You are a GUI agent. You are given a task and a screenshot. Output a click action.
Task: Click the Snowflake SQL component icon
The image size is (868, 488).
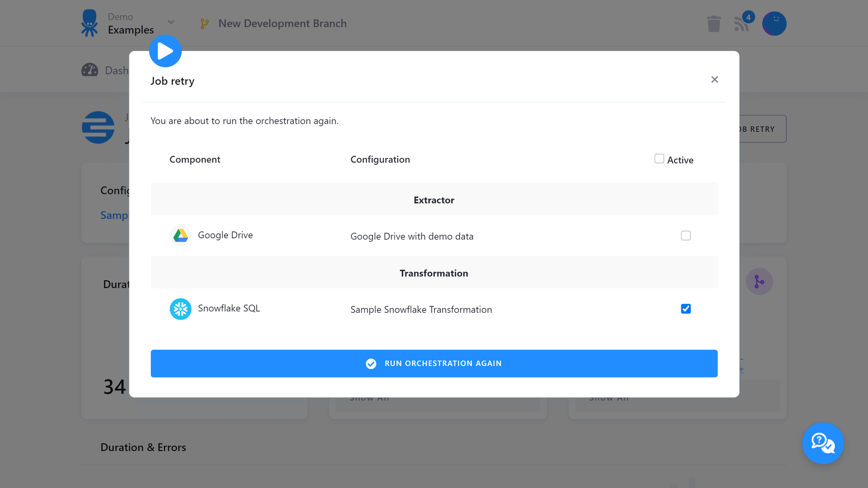(x=181, y=309)
